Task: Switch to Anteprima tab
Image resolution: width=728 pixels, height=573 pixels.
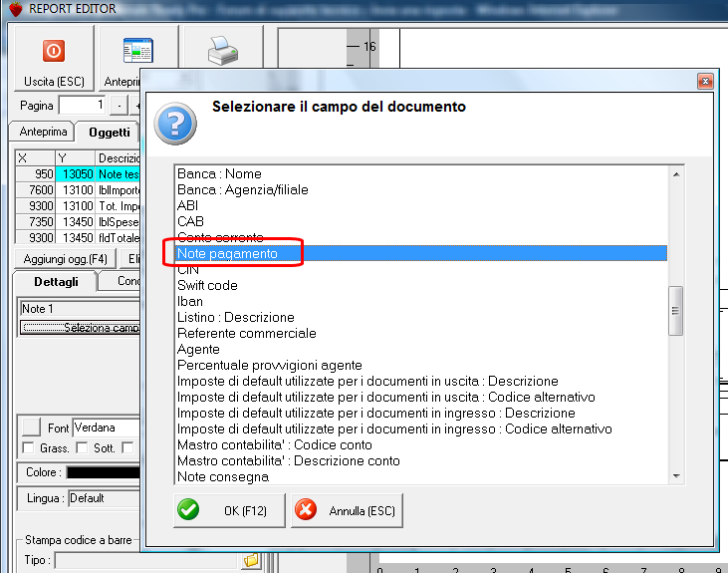Action: (43, 132)
